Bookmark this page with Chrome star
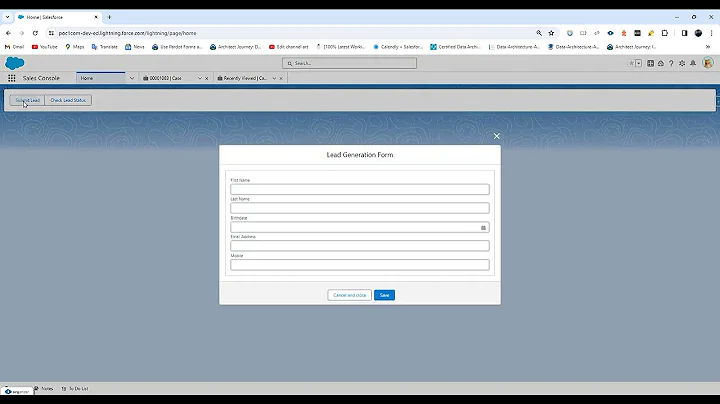Screen dimensions: 720x404 click(x=551, y=33)
